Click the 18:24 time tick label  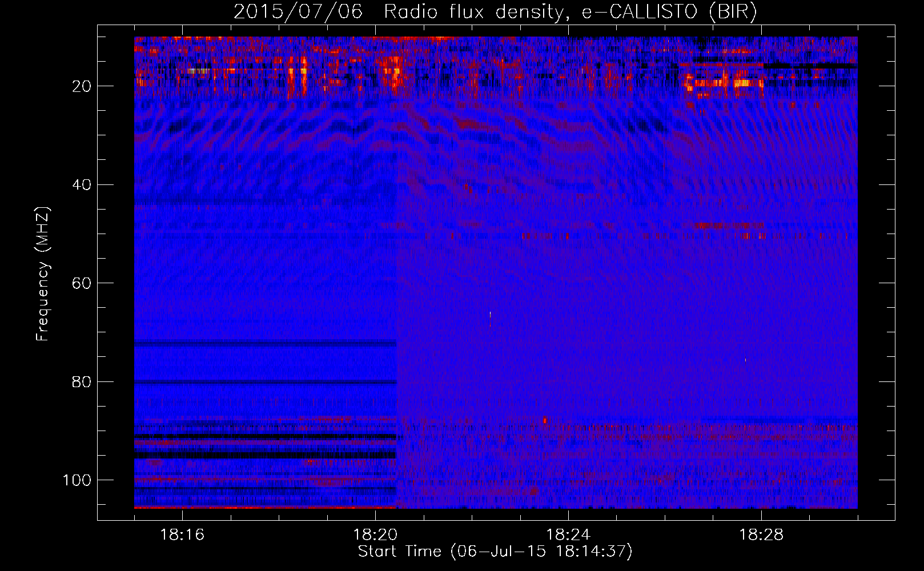tap(568, 535)
